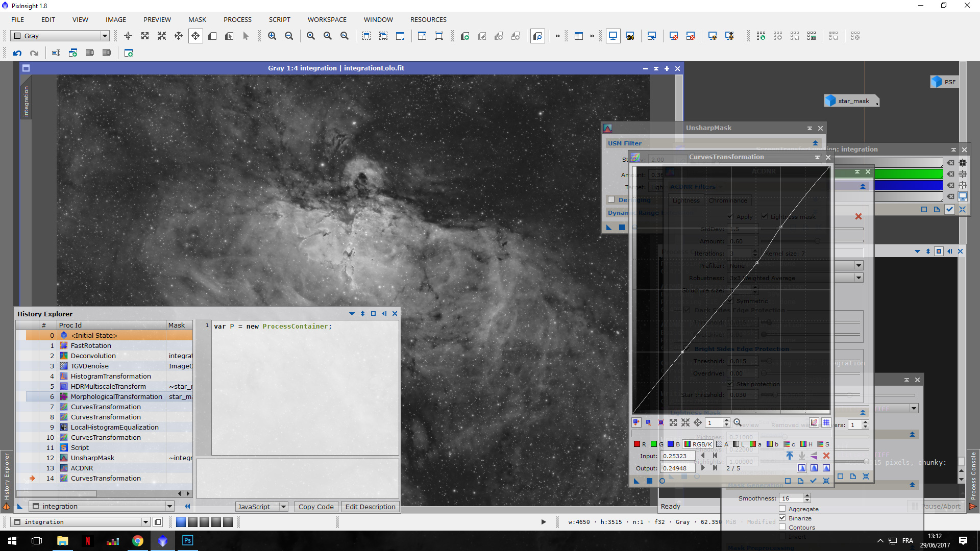Open Photoshop from the Windows taskbar
Screen dimensions: 980x551
click(x=187, y=541)
